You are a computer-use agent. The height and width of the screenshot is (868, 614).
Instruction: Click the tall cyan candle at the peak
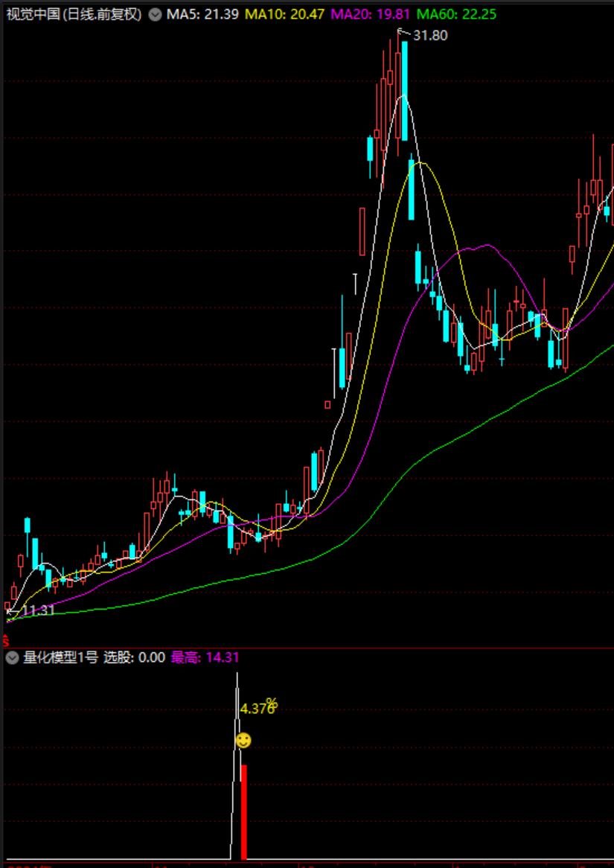click(404, 91)
